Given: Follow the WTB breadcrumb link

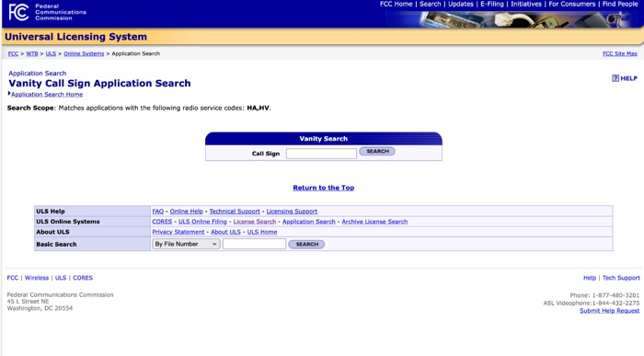Looking at the screenshot, I should (x=32, y=53).
